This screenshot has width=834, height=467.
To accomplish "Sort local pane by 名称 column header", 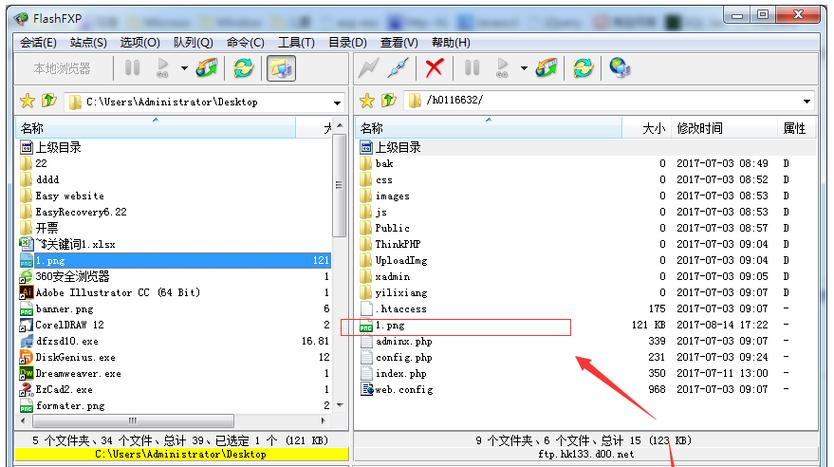I will [156, 128].
